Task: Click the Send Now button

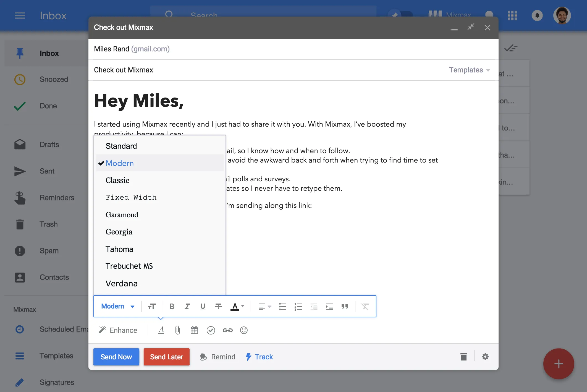Action: 116,357
